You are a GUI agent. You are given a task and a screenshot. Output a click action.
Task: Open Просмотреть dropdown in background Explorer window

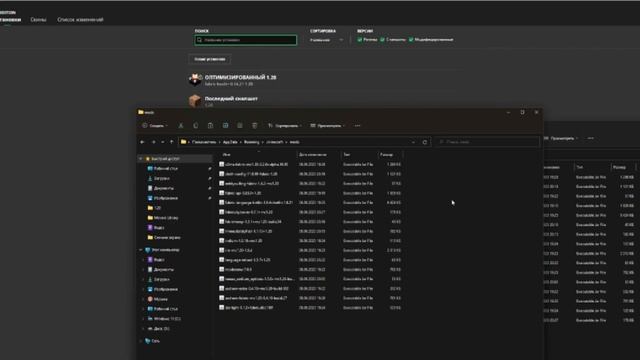click(x=562, y=138)
